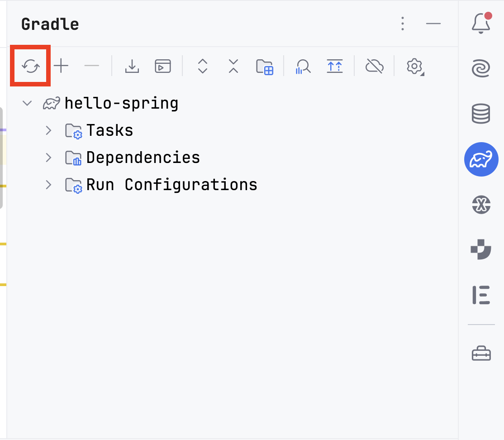Expand the Run Configurations folder
504x440 pixels.
tap(48, 185)
